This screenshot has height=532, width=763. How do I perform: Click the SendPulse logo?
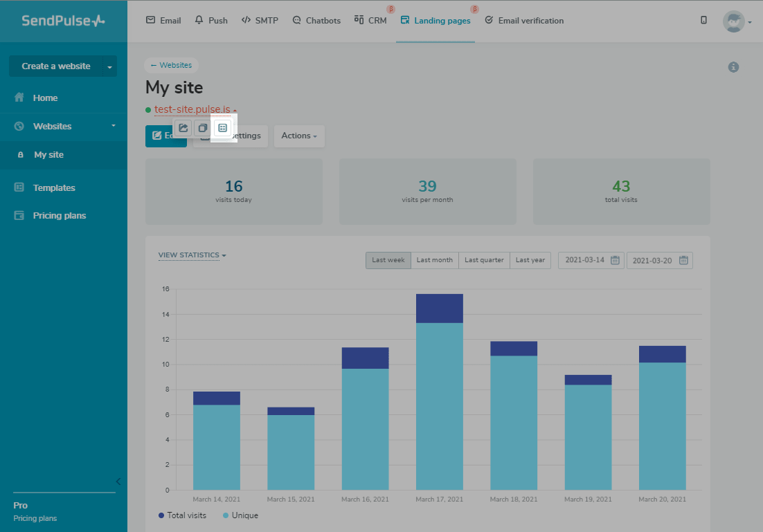(63, 21)
